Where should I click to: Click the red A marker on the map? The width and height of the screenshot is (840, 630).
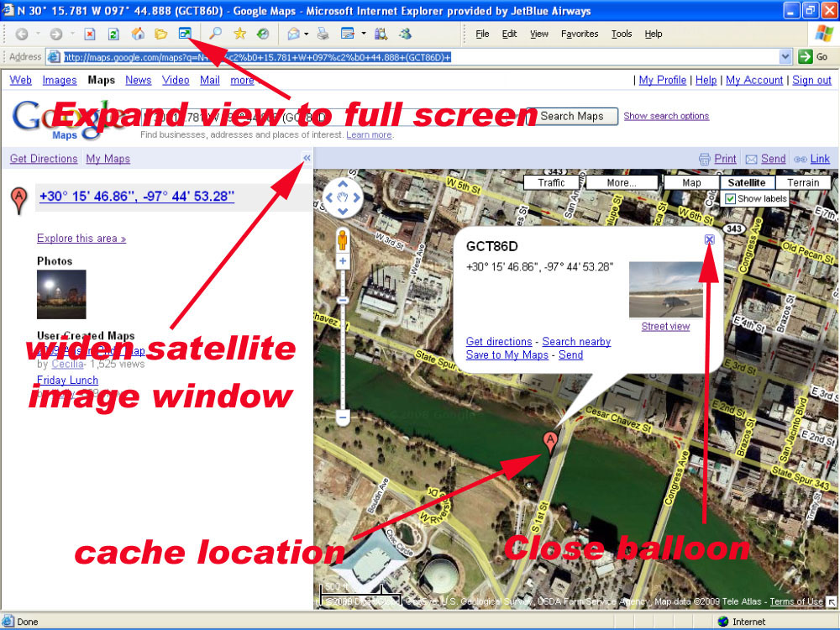(x=550, y=443)
